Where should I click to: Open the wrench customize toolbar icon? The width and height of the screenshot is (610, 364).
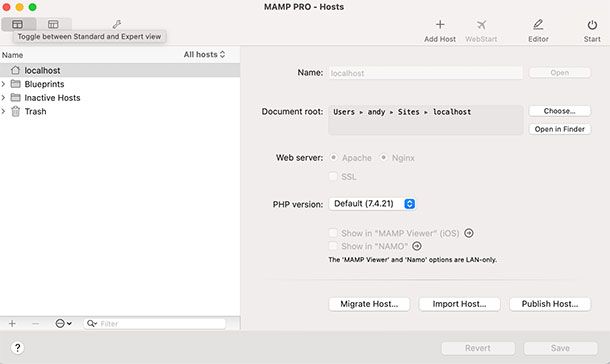[117, 24]
